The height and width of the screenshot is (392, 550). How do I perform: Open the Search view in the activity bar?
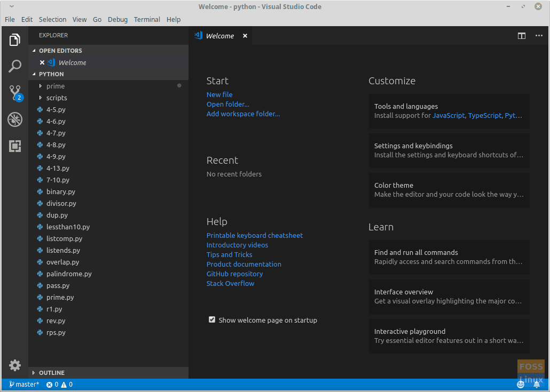click(14, 66)
